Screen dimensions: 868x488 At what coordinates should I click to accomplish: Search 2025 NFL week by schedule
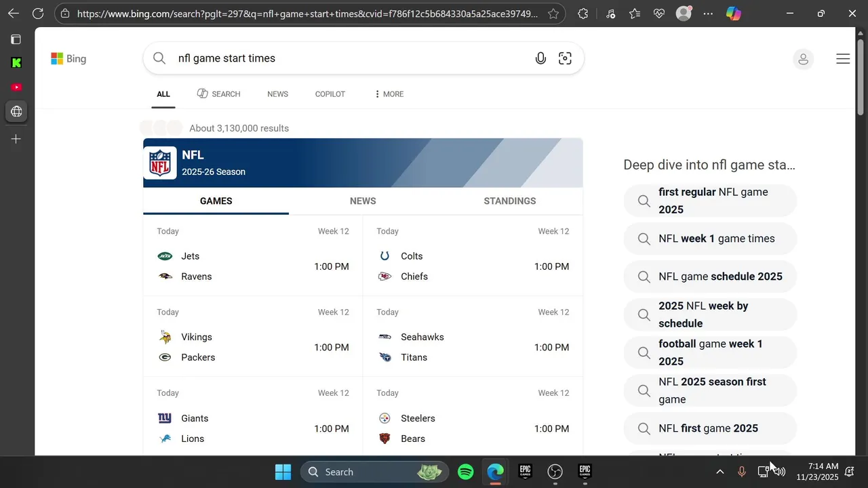[710, 314]
